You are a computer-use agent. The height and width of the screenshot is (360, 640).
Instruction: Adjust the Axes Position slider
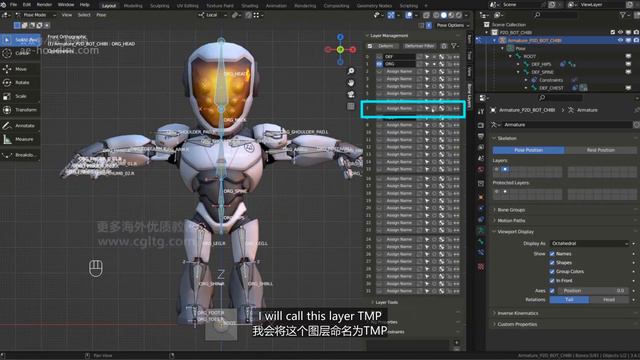(593, 291)
